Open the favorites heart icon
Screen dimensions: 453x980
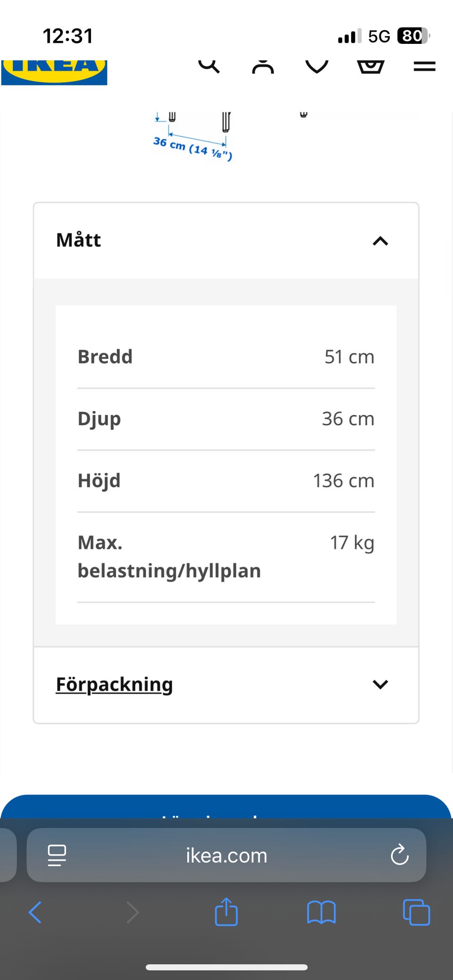[317, 66]
